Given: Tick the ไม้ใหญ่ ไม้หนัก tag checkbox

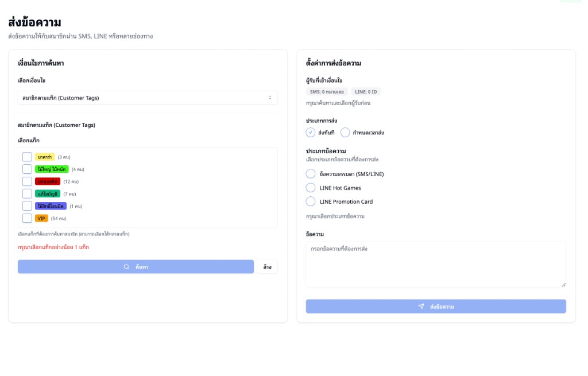Looking at the screenshot, I should (27, 169).
